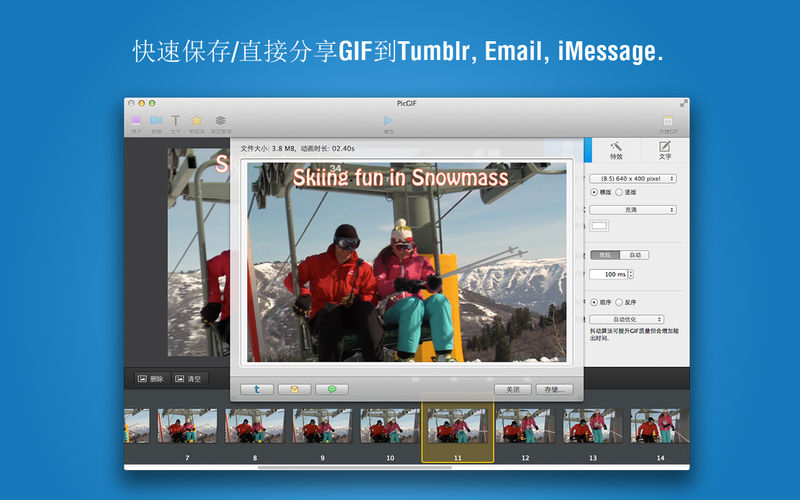Click the white background color swatch
The width and height of the screenshot is (800, 500).
599,226
